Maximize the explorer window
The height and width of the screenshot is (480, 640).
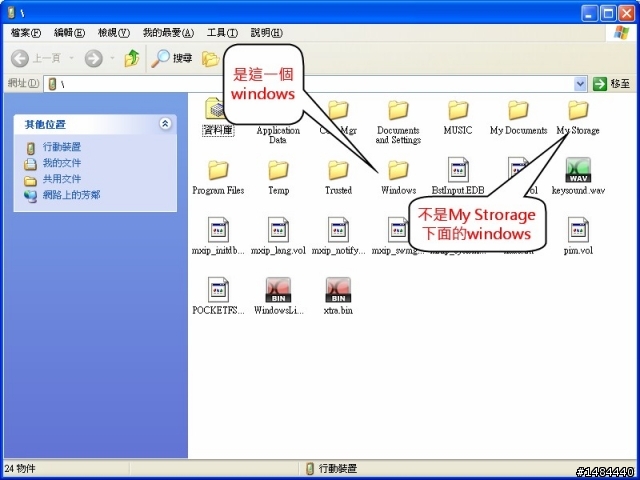tap(608, 14)
